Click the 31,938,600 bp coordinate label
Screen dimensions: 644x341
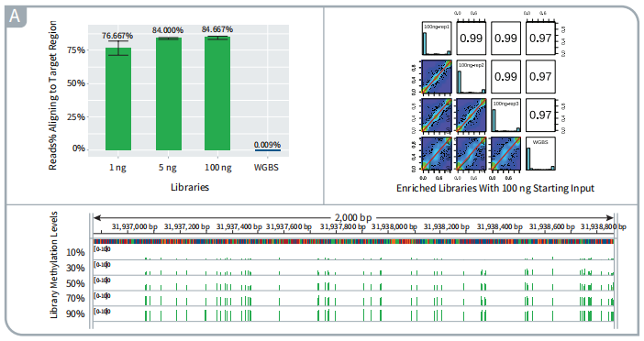point(552,227)
